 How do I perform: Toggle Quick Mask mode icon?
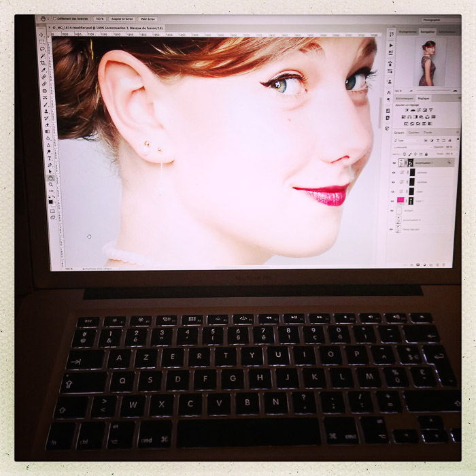tap(52, 211)
